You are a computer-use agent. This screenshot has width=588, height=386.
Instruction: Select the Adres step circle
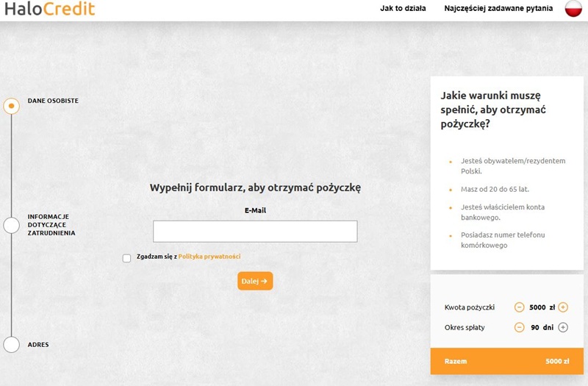11,344
